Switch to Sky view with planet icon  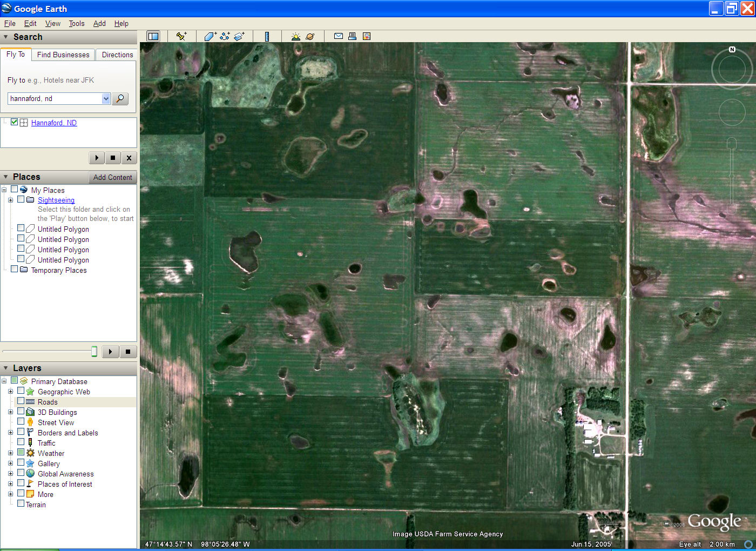[310, 36]
